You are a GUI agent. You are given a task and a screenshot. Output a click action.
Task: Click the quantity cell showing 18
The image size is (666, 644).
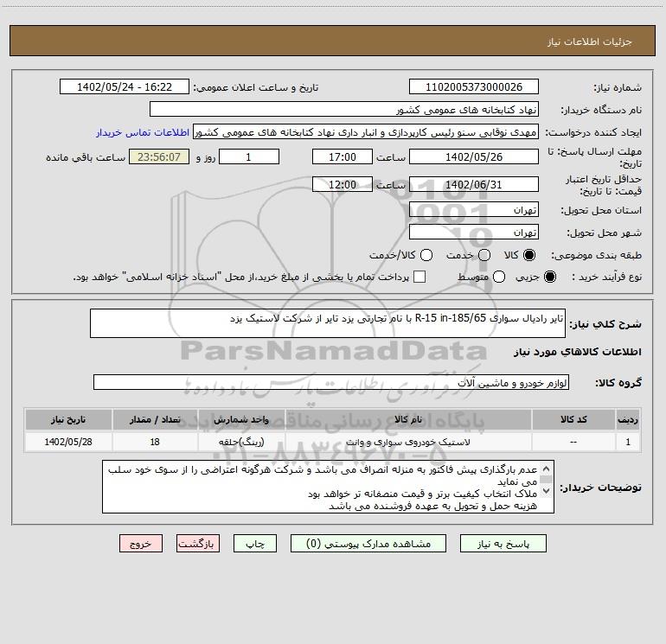(155, 442)
